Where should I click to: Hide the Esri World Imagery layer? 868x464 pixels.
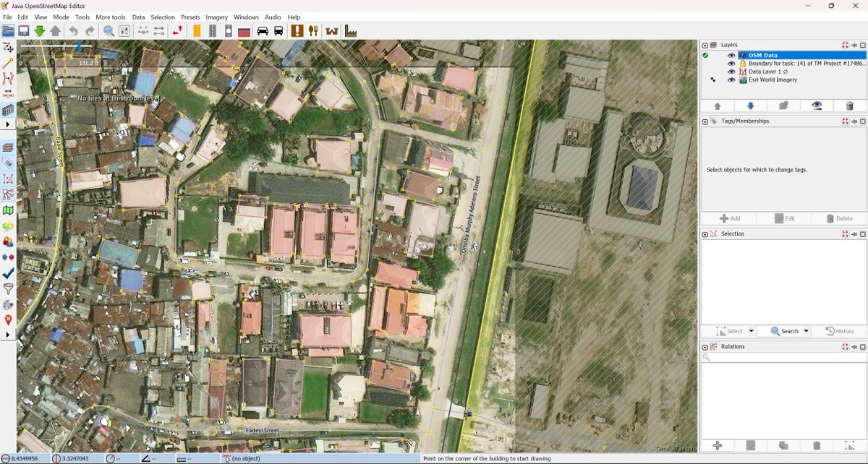click(731, 80)
